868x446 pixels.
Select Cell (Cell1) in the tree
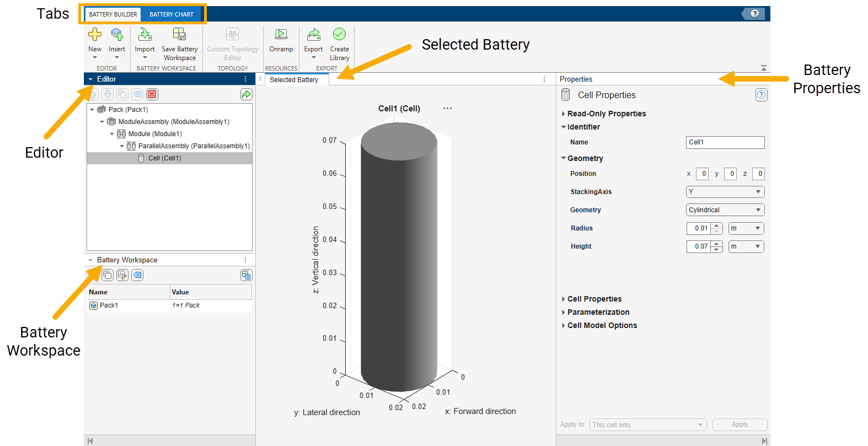coord(169,158)
